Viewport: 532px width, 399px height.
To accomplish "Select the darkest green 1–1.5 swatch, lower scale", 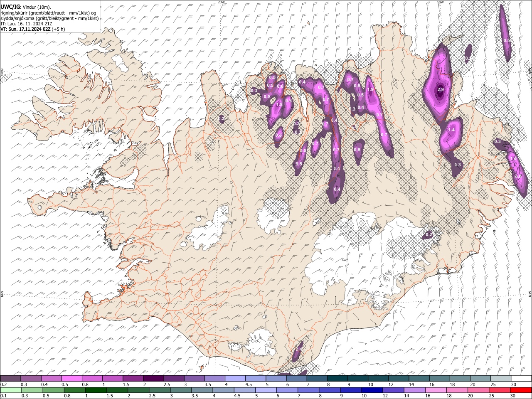I will [x=96, y=390].
